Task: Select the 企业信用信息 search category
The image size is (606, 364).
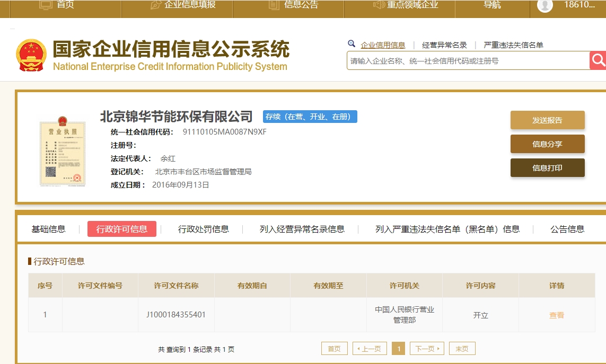Action: coord(383,45)
